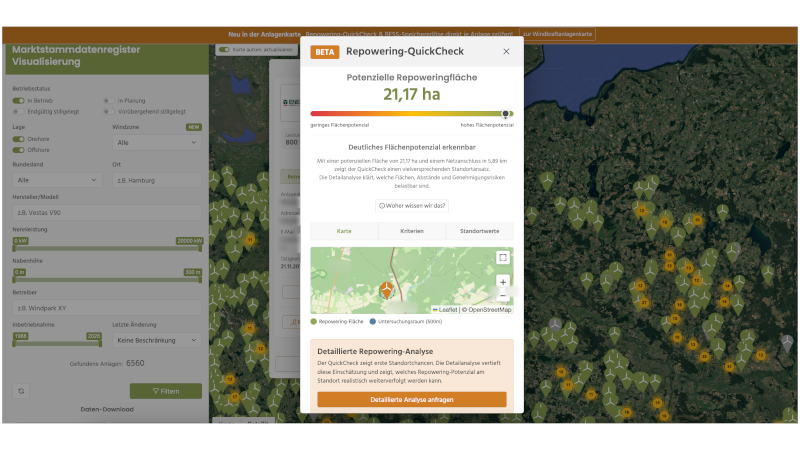The image size is (800, 450).
Task: Click the Flächenpotenzial gradient slider handle
Action: click(x=505, y=114)
